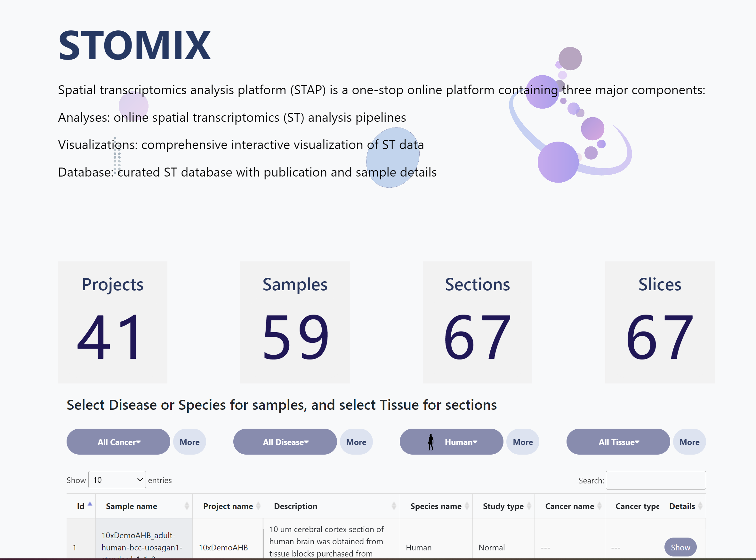Sort by Sample name column arrows
The image size is (756, 560).
[187, 506]
